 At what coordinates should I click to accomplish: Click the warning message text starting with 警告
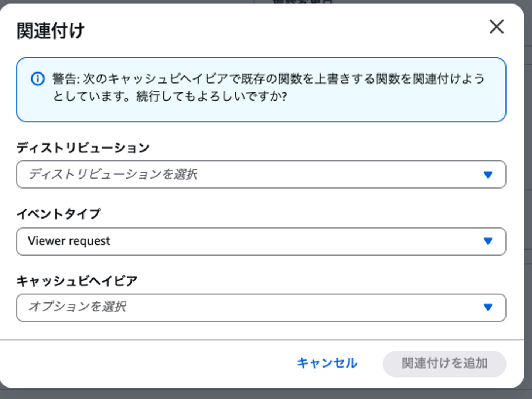click(x=268, y=79)
